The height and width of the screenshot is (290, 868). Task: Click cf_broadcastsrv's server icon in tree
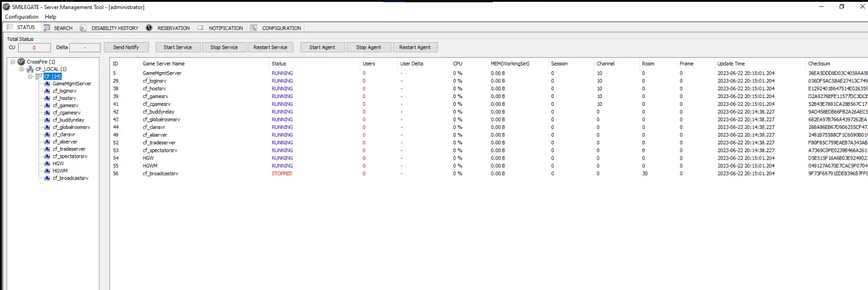click(48, 178)
